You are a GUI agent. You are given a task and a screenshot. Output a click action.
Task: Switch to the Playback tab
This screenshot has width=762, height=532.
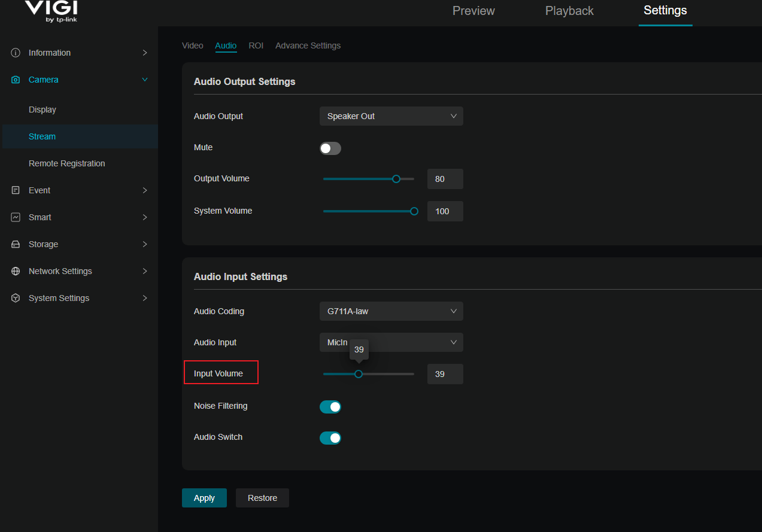(569, 11)
